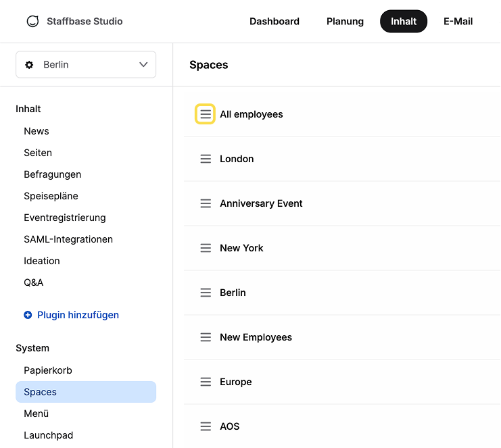Open the Anniversary Event space
Viewport: 501px width, 448px height.
[x=261, y=204]
